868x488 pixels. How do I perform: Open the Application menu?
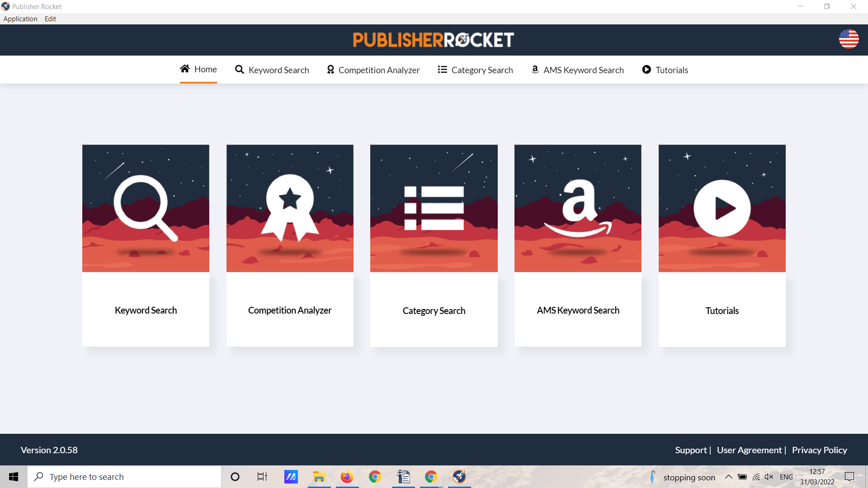(x=20, y=19)
